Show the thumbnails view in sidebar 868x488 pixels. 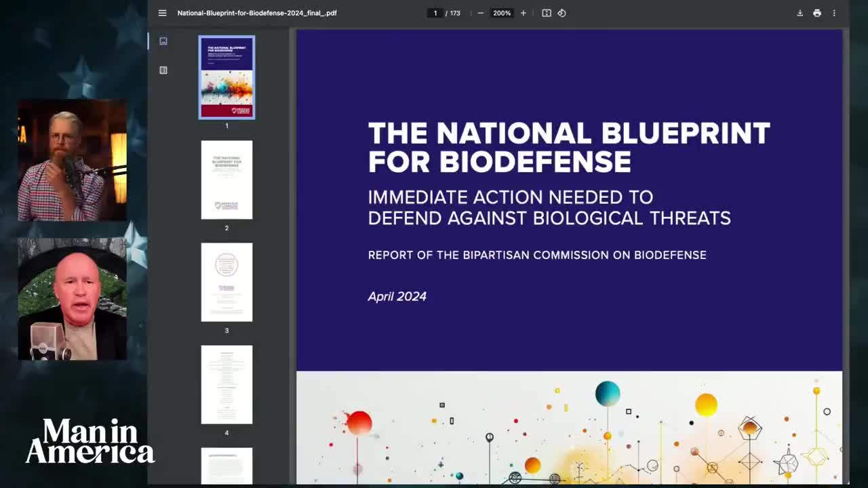click(x=163, y=41)
